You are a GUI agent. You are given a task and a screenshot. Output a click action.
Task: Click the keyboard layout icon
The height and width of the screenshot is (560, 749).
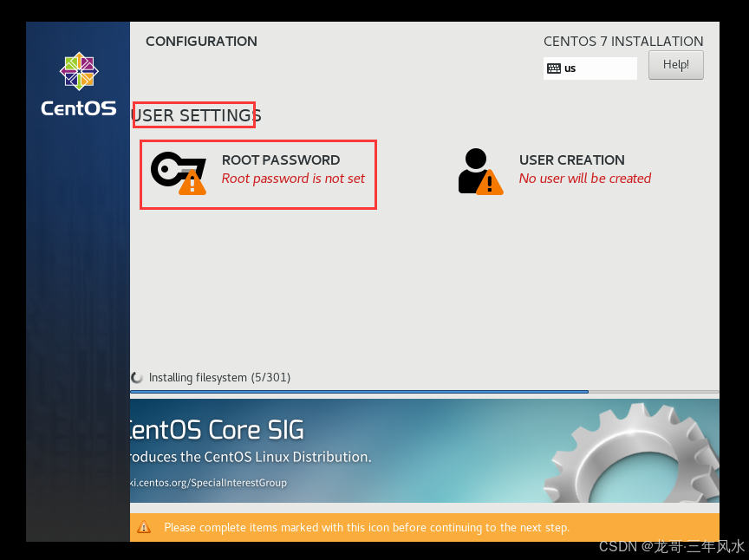pos(554,68)
